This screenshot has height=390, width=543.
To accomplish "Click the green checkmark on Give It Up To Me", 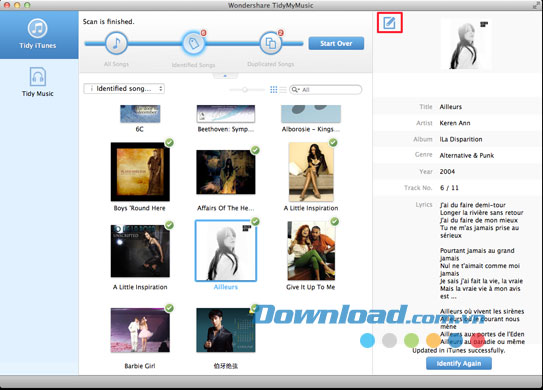I will [335, 221].
